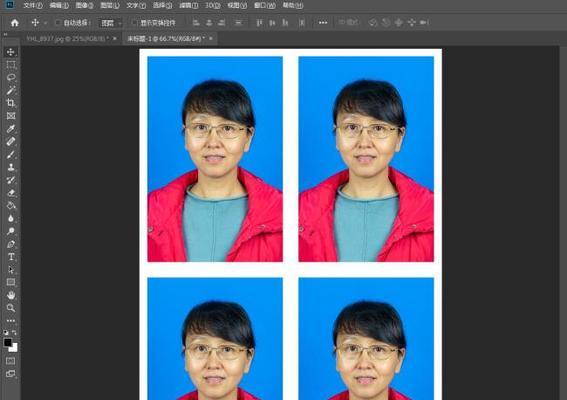Open the 图像 (Image) menu
567x400 pixels.
point(84,5)
